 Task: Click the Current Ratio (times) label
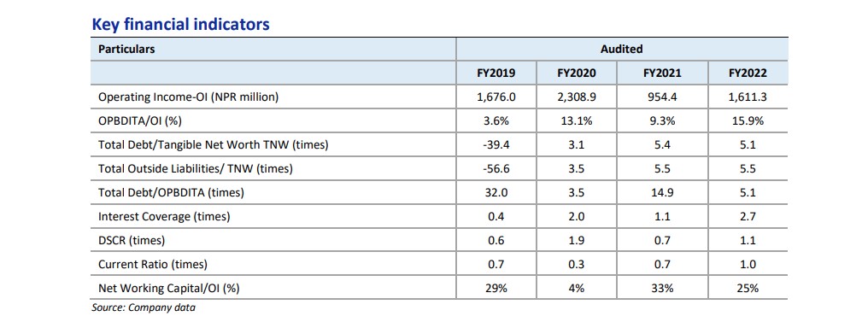click(153, 265)
